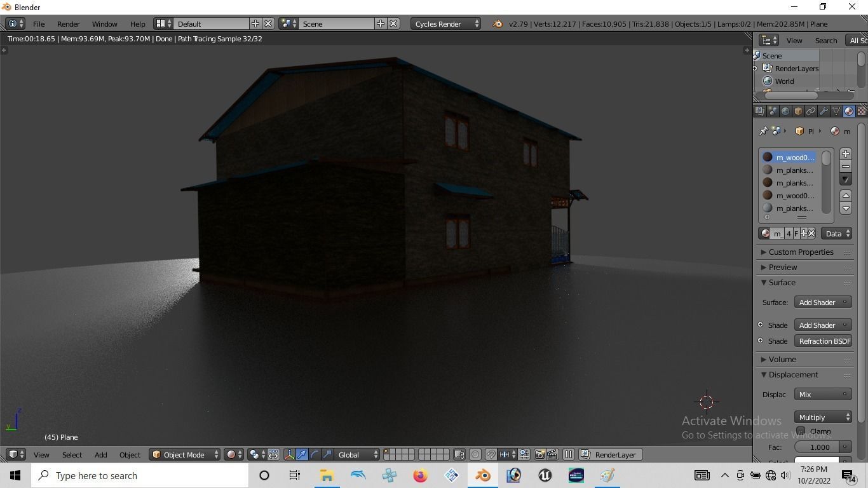Open the File menu
The height and width of the screenshot is (488, 868).
coord(39,24)
